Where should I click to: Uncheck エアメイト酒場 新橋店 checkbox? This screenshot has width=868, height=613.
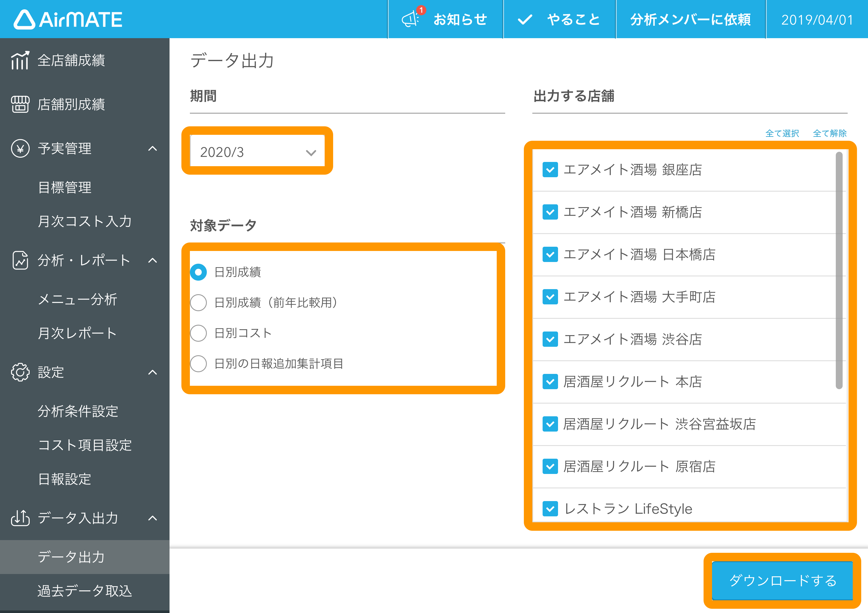(x=550, y=212)
